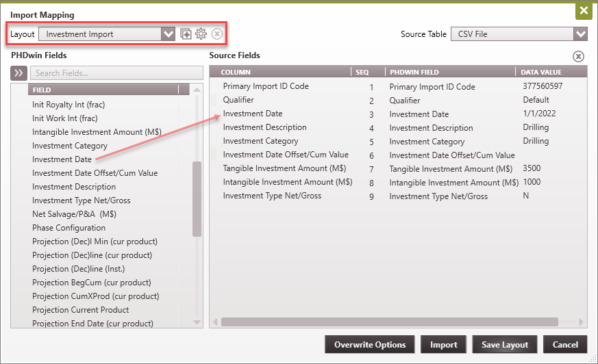Select Projection End Date (cur product) field

point(92,323)
